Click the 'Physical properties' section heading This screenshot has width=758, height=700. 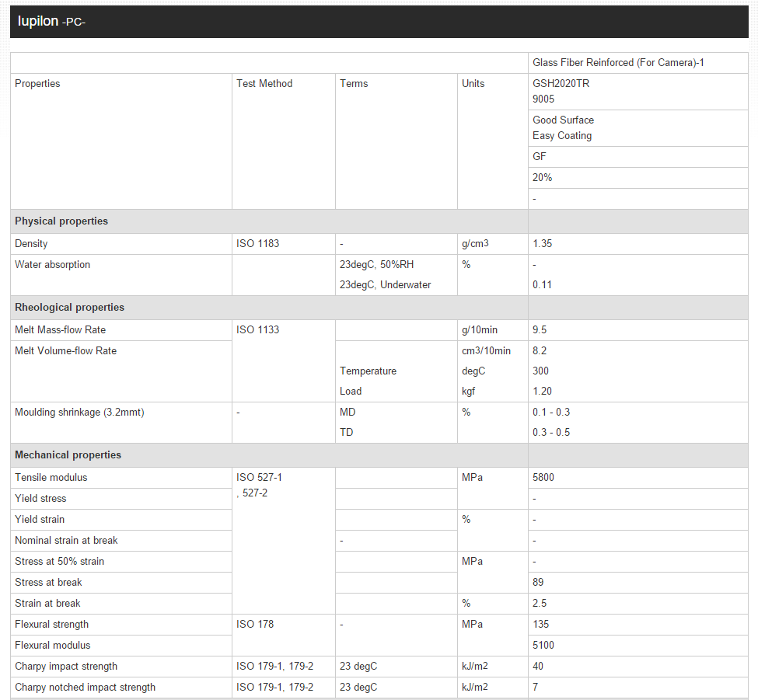click(x=61, y=221)
